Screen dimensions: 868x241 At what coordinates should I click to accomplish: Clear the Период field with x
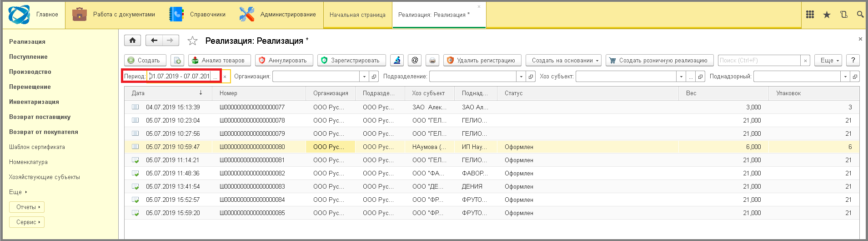click(x=225, y=77)
